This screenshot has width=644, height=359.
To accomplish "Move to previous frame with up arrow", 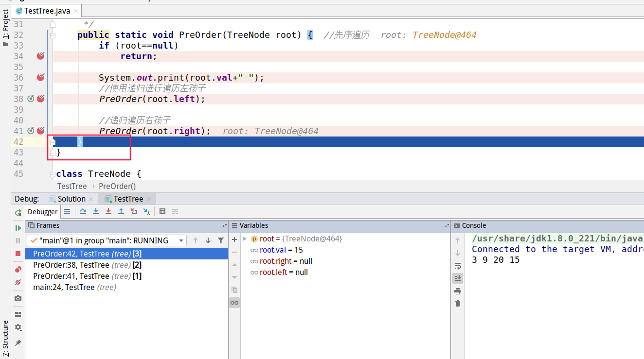I will 196,240.
